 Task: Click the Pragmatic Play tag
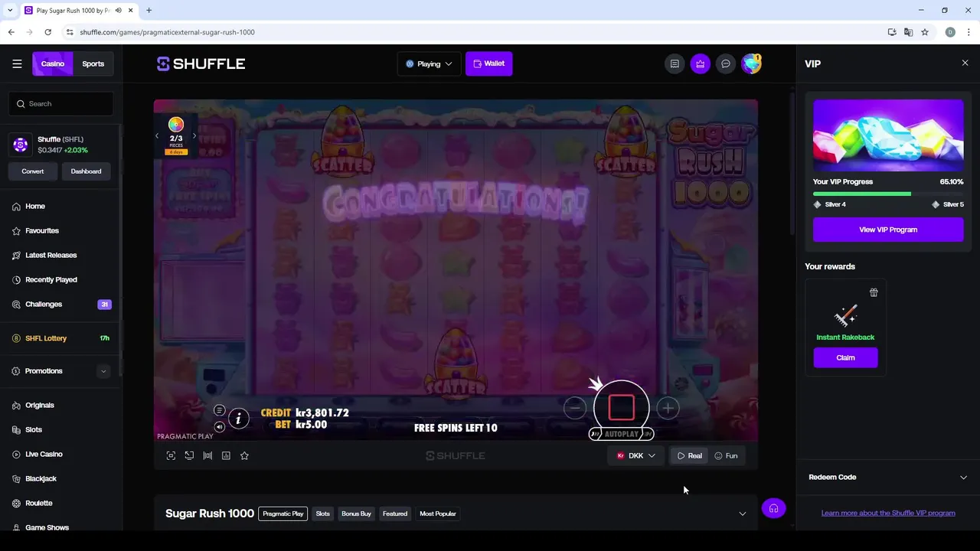283,514
